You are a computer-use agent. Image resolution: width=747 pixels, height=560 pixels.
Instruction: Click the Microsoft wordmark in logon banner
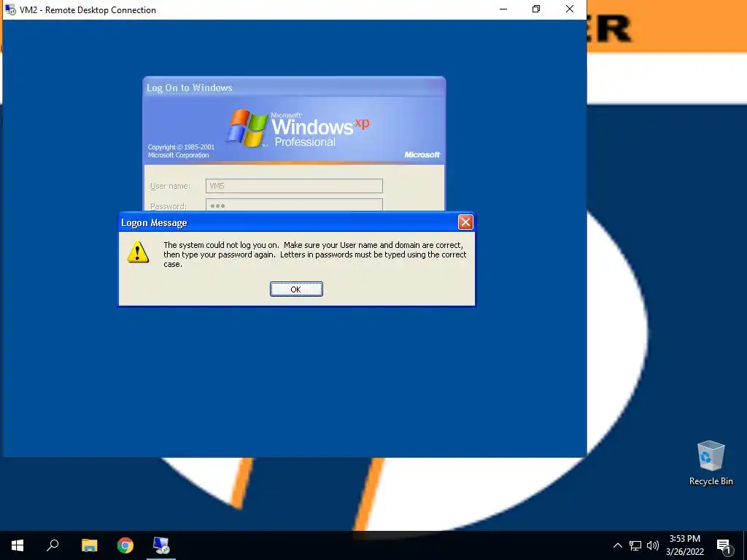tap(422, 155)
